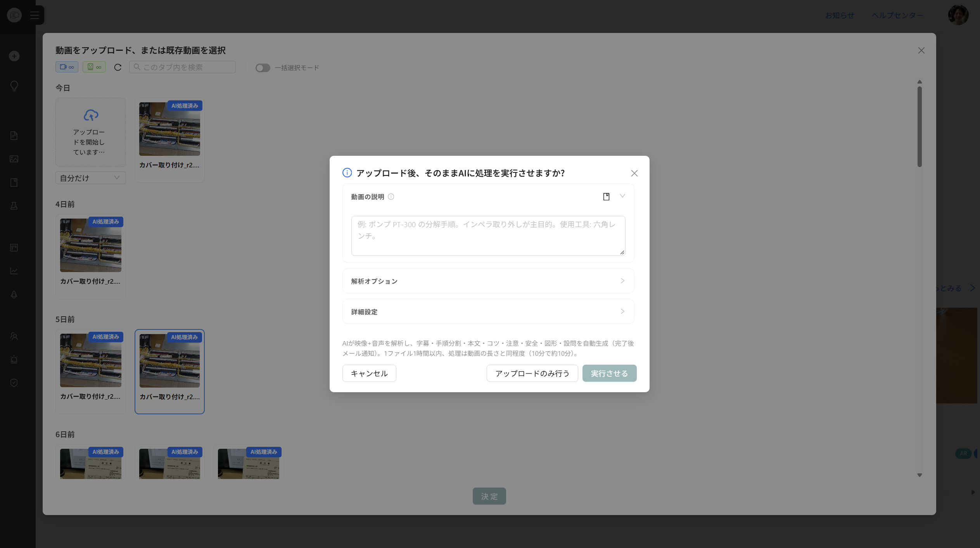The width and height of the screenshot is (980, 548).
Task: Click the scrollbar down arrow in the video list
Action: point(919,475)
